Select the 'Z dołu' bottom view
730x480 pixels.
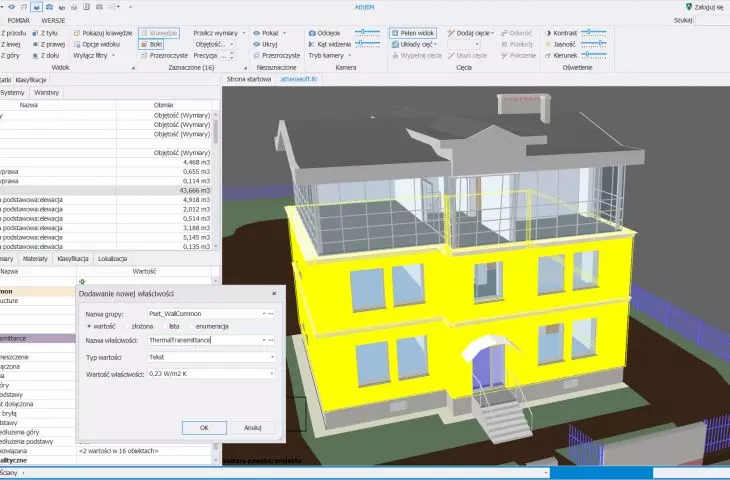46,55
